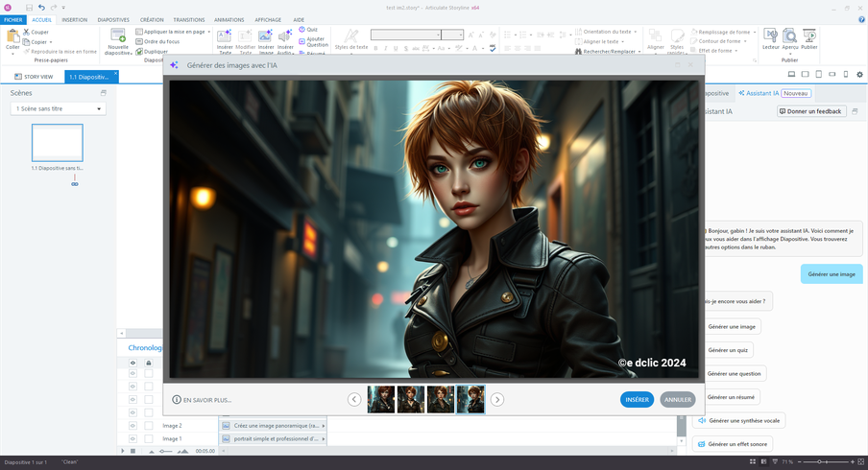
Task: Show previous generated images arrow
Action: [354, 399]
